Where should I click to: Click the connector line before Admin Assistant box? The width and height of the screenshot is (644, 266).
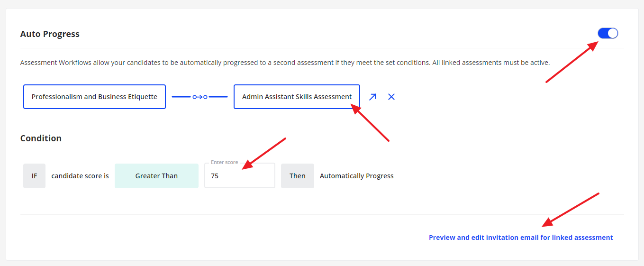click(218, 97)
